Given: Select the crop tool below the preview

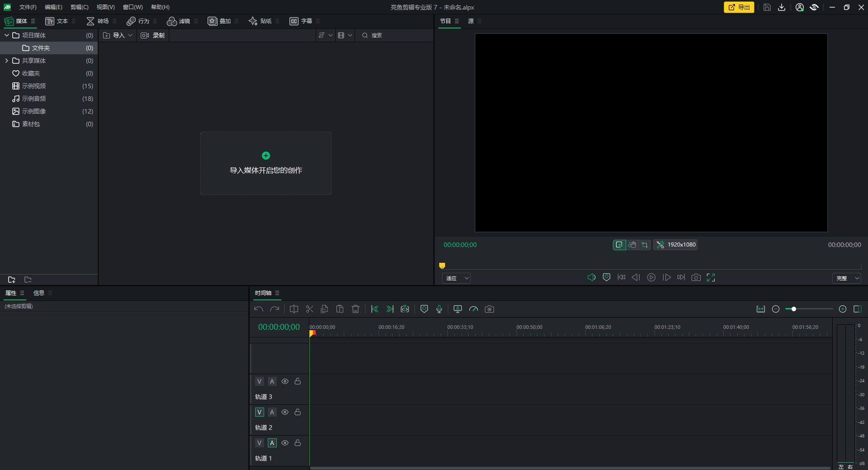Looking at the screenshot, I should tap(645, 245).
